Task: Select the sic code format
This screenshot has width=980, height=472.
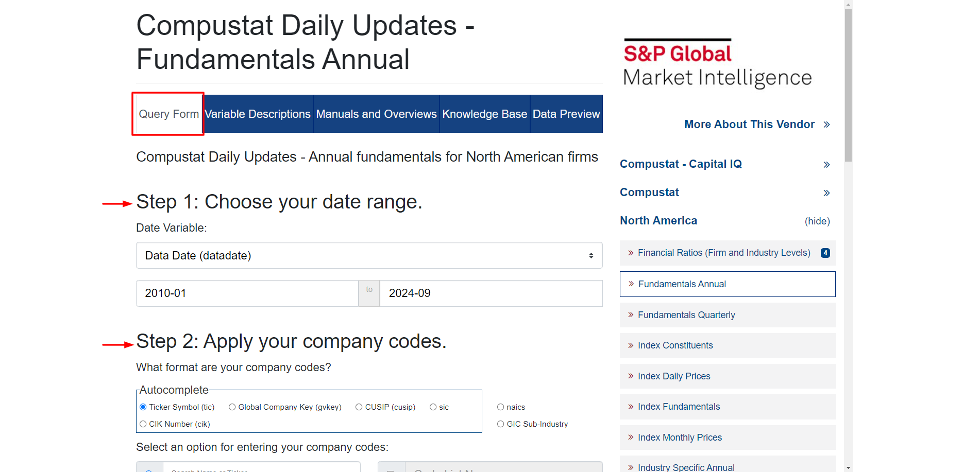Action: (433, 407)
